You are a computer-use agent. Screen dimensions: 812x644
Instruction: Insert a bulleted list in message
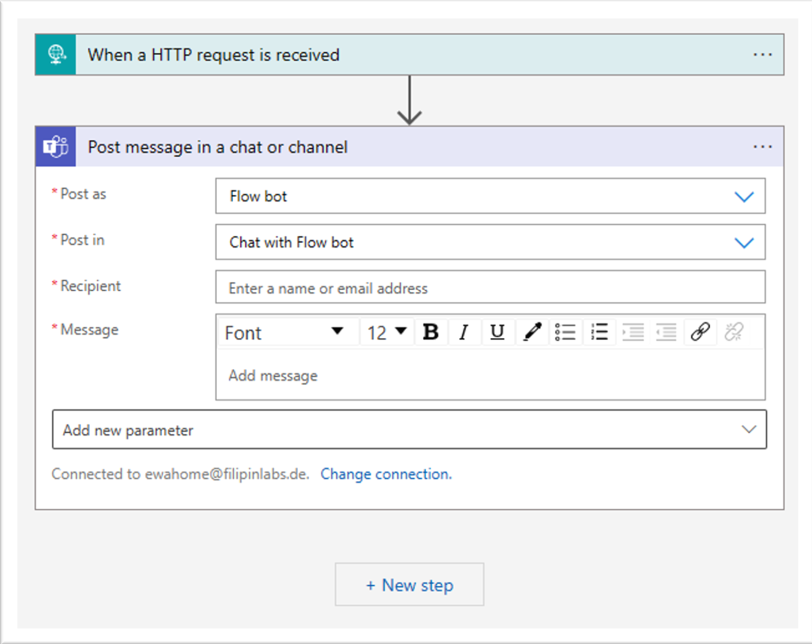(x=565, y=333)
